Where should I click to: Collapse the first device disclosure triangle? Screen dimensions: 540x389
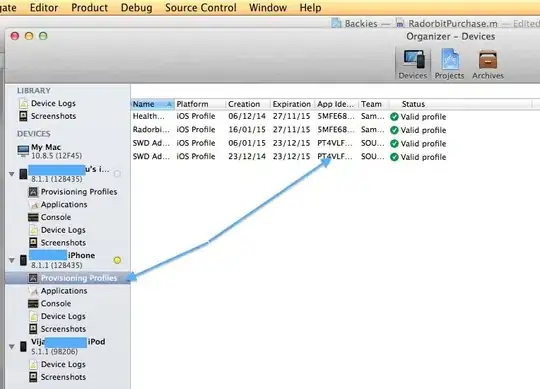[12, 174]
